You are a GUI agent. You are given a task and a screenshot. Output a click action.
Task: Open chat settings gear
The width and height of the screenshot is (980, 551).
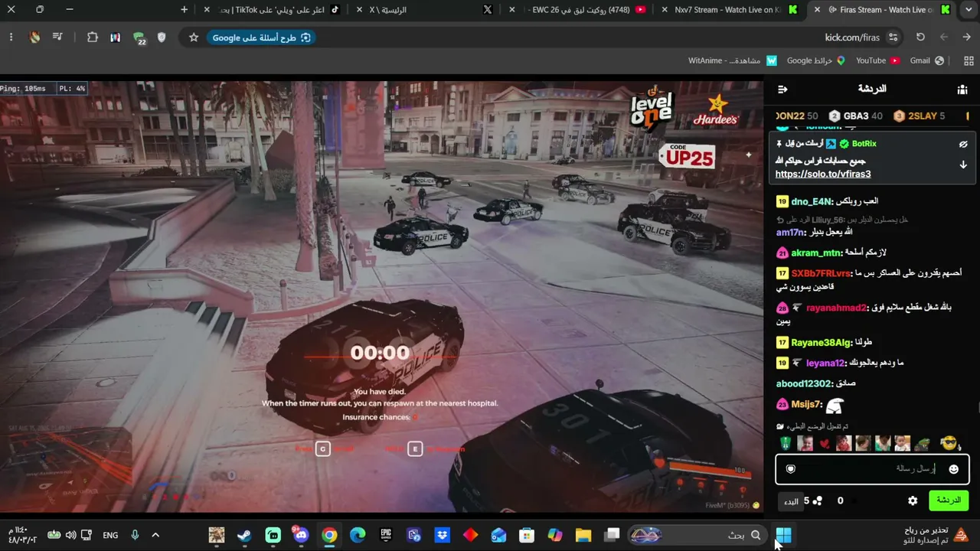click(913, 500)
